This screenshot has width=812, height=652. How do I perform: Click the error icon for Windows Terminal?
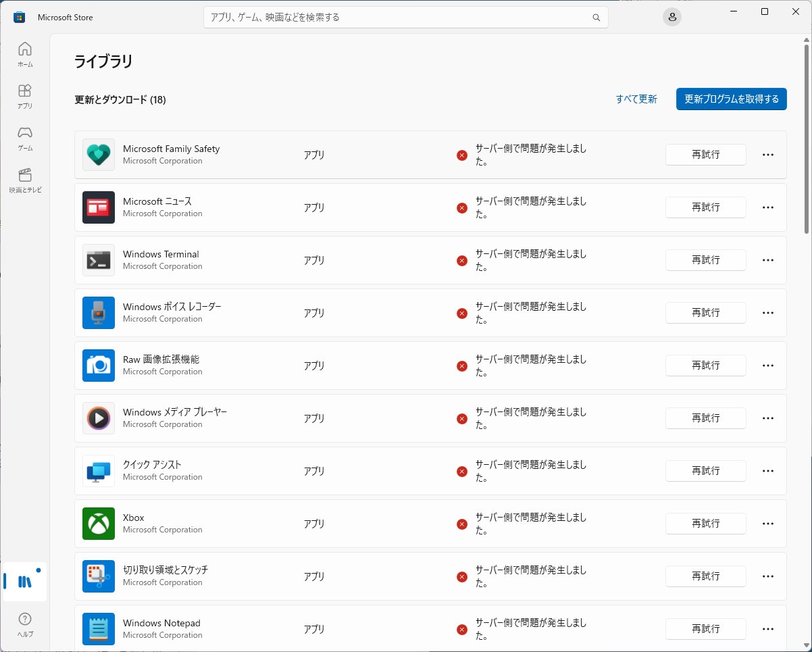click(x=462, y=261)
